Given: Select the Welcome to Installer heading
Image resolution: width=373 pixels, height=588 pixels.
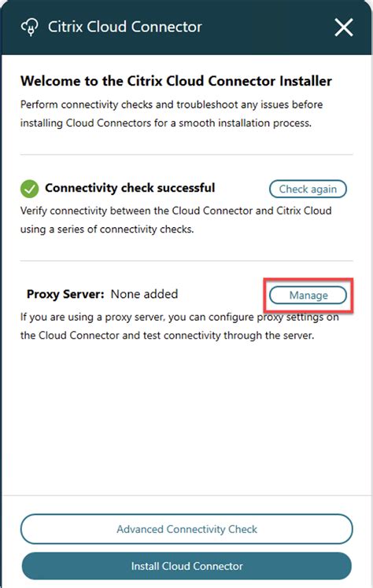Looking at the screenshot, I should [176, 81].
